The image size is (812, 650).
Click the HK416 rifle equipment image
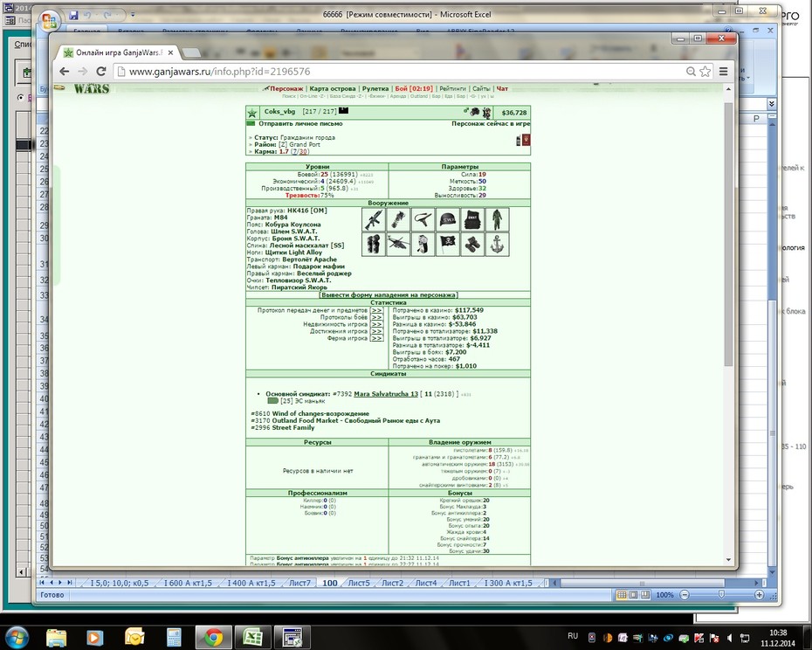pyautogui.click(x=374, y=220)
